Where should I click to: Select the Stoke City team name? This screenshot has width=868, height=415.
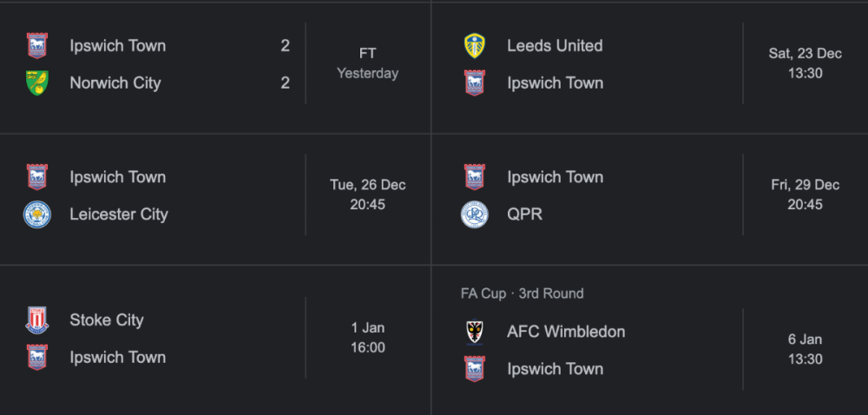pyautogui.click(x=107, y=320)
